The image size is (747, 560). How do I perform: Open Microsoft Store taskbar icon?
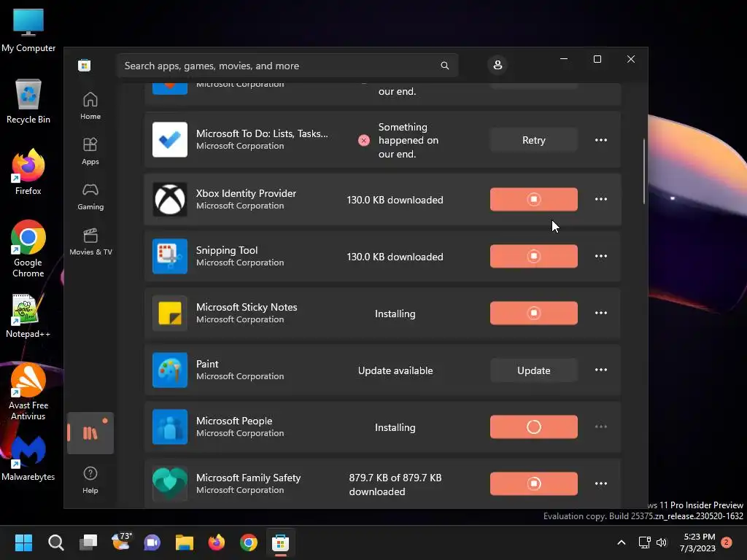(281, 542)
